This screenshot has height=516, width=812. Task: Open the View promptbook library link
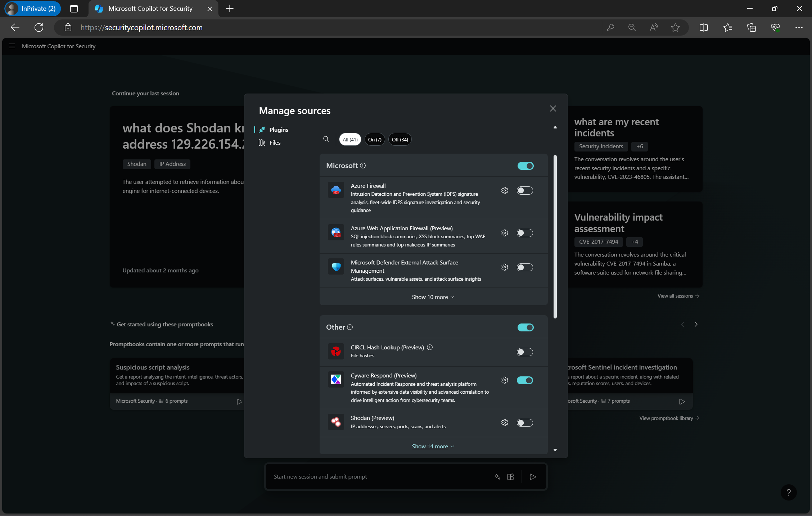(x=669, y=418)
